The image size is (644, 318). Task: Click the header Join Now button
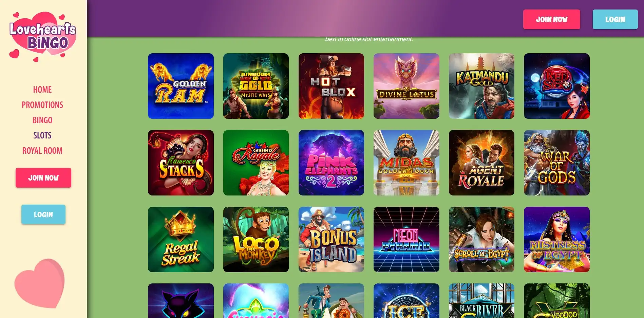click(552, 19)
